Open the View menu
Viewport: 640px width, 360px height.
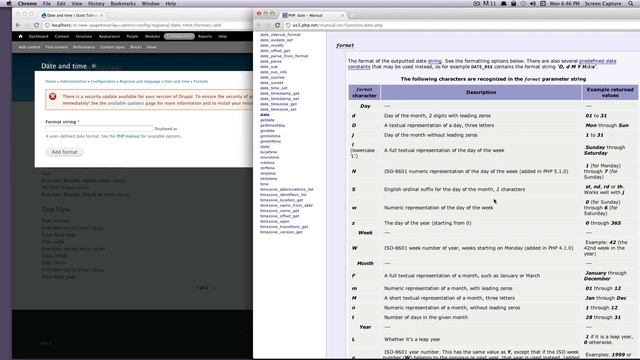pyautogui.click(x=77, y=4)
